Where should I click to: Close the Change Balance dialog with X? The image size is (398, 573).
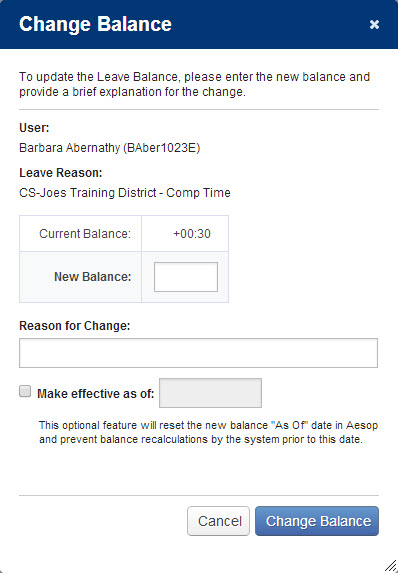tap(374, 24)
